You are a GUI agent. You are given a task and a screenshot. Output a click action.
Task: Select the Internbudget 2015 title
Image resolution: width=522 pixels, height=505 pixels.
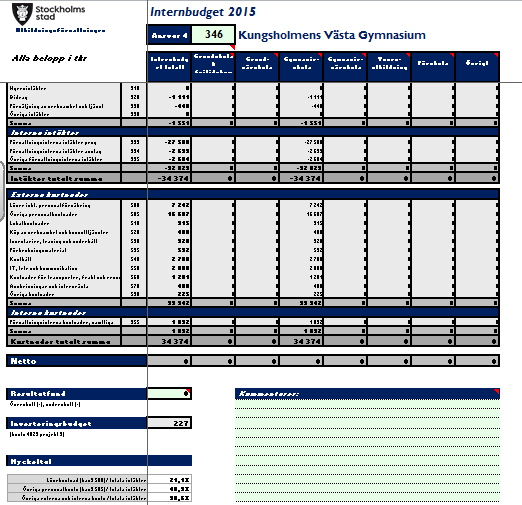coord(203,12)
